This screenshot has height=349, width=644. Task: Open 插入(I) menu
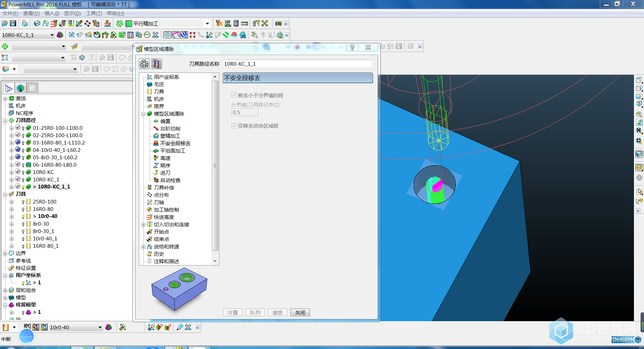pos(52,13)
